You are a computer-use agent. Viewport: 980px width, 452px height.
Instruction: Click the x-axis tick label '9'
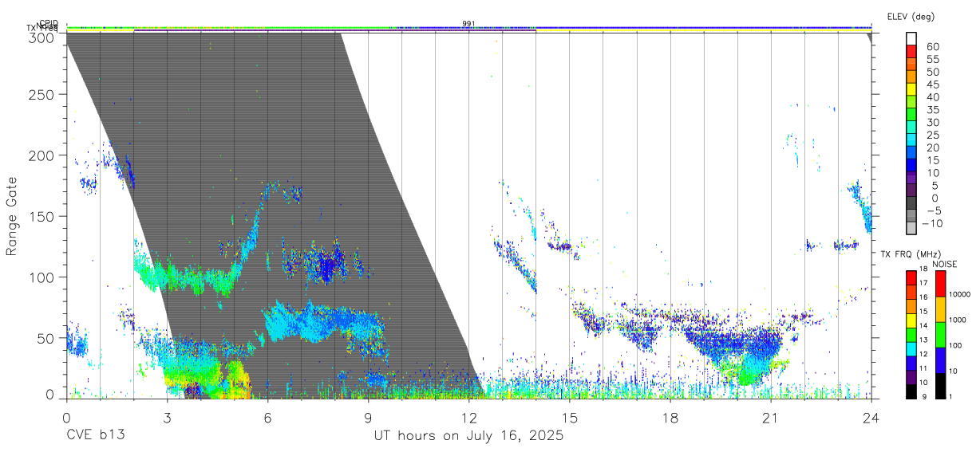point(368,417)
